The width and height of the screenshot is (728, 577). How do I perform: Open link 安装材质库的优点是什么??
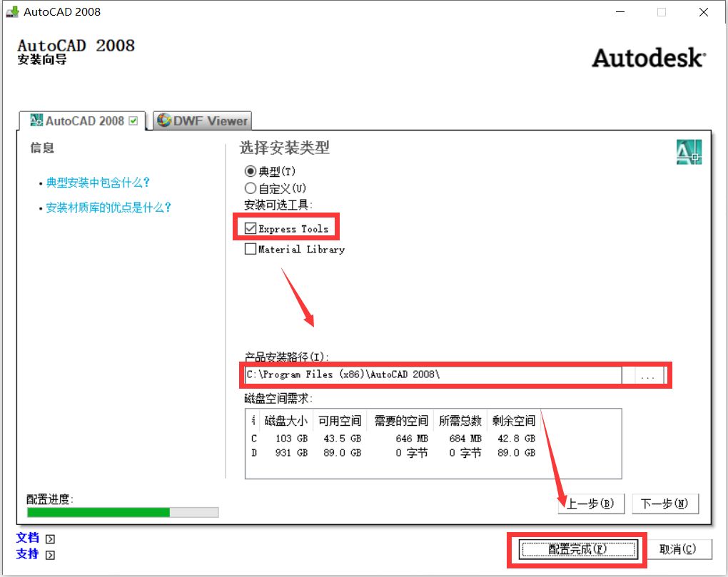(108, 208)
